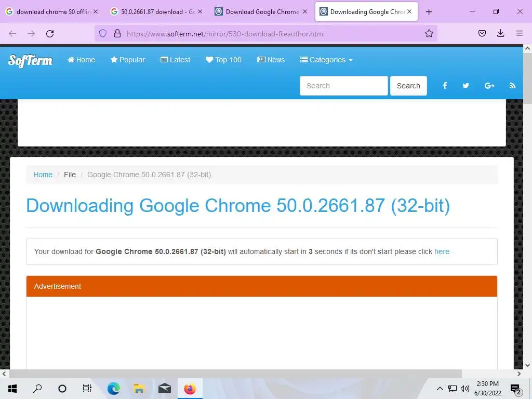Click the File breadcrumb item

click(x=70, y=175)
